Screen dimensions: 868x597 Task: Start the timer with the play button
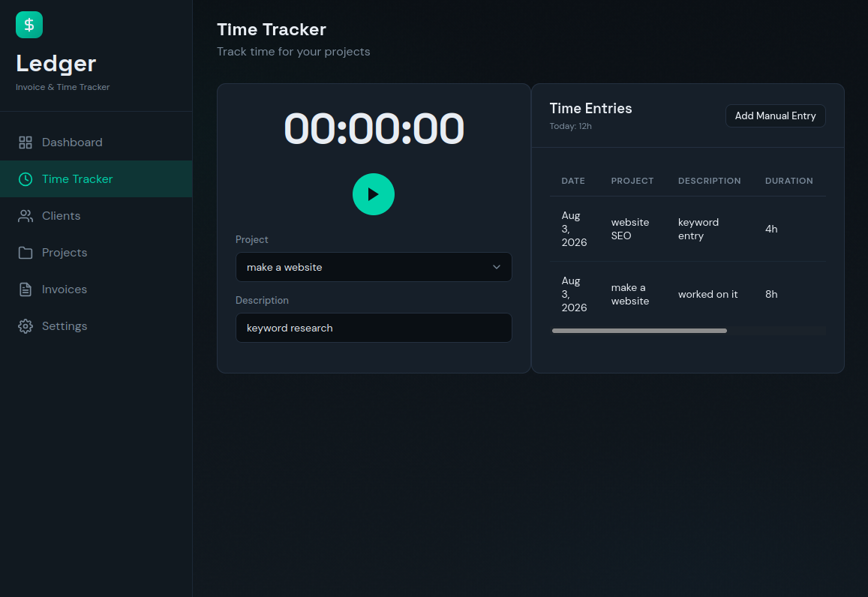(x=374, y=194)
